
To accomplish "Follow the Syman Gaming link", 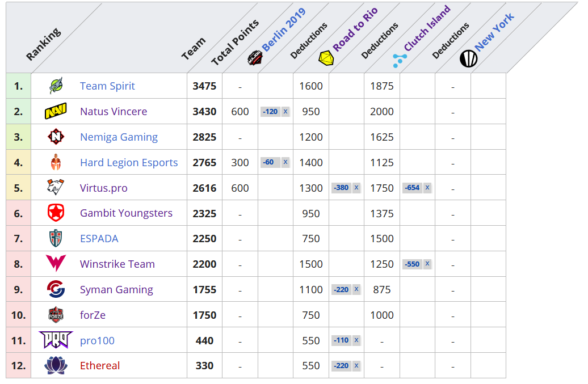I will tap(116, 290).
